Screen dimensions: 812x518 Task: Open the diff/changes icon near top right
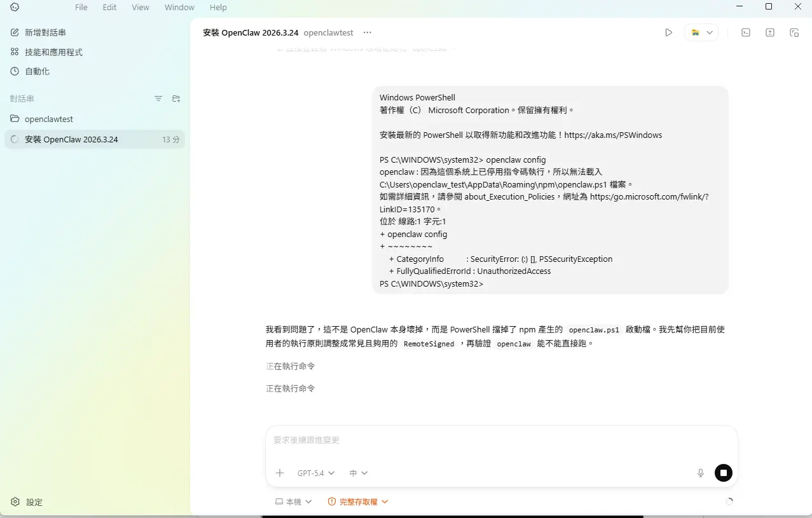769,32
